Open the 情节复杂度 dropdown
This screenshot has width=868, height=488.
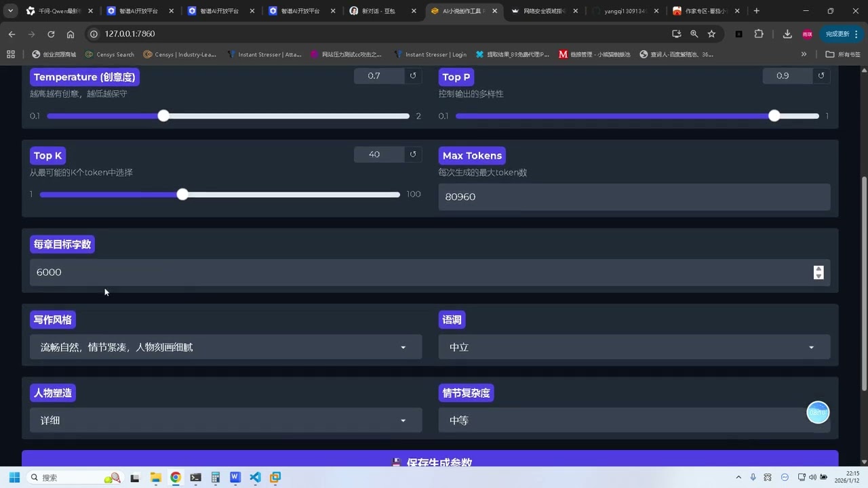(x=634, y=420)
